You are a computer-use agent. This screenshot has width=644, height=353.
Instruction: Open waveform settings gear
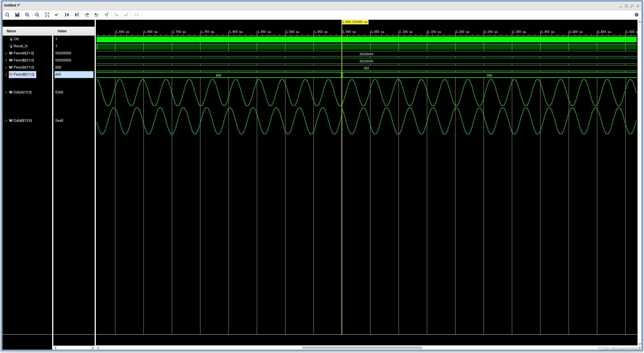click(x=636, y=15)
